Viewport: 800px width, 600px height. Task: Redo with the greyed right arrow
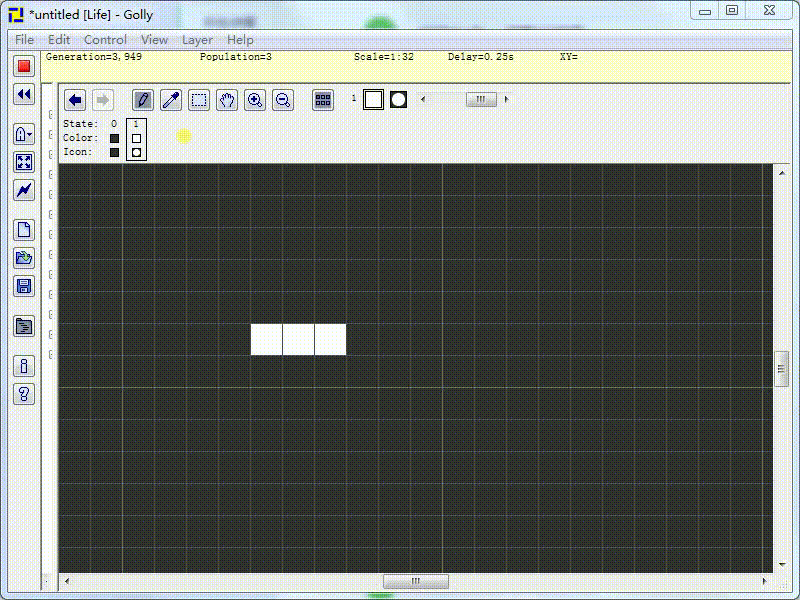tap(103, 100)
